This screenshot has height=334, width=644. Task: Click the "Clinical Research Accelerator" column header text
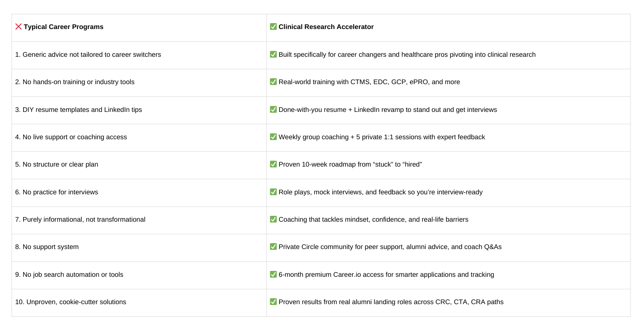[x=326, y=27]
